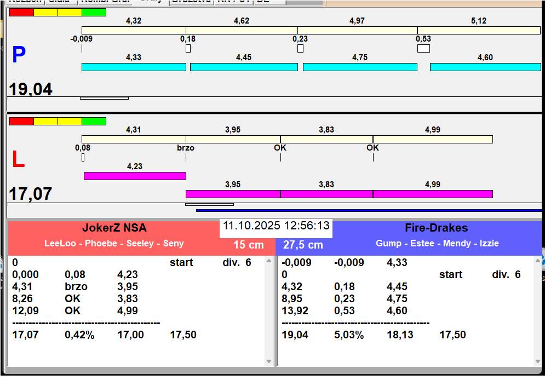Click the green start light in lane P
Screen dimensions: 545x392
[x=94, y=12]
